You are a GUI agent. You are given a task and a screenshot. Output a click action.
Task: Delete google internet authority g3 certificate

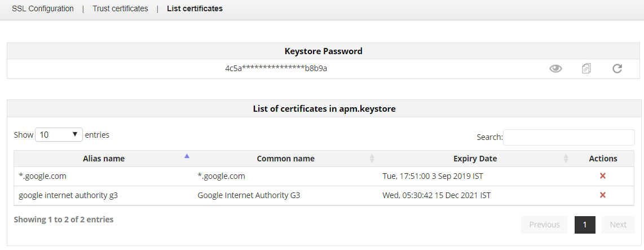[x=602, y=195]
